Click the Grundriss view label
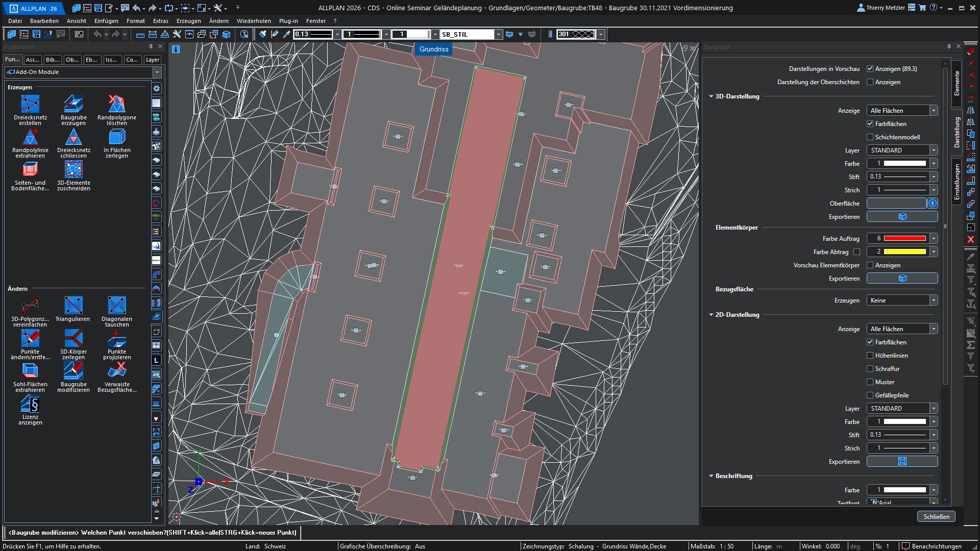The image size is (980, 551). click(434, 49)
